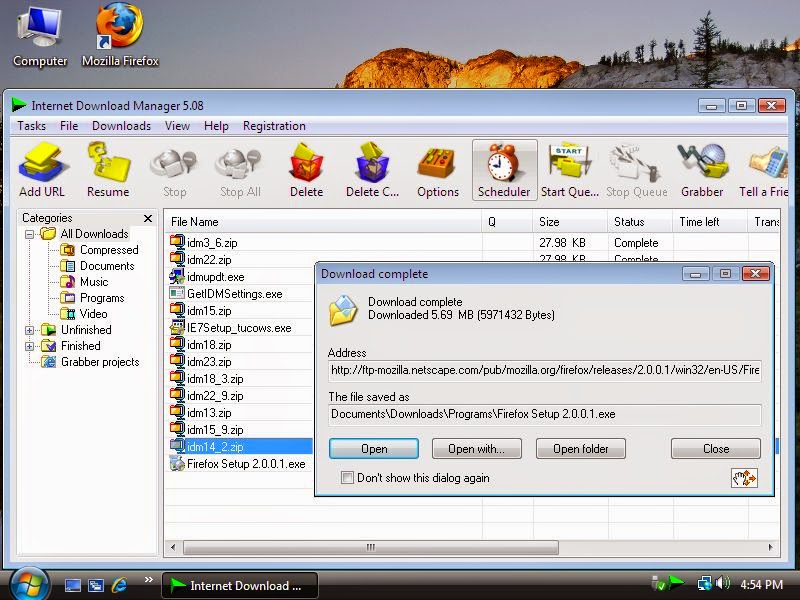Expand the Finished category node

pos(30,346)
